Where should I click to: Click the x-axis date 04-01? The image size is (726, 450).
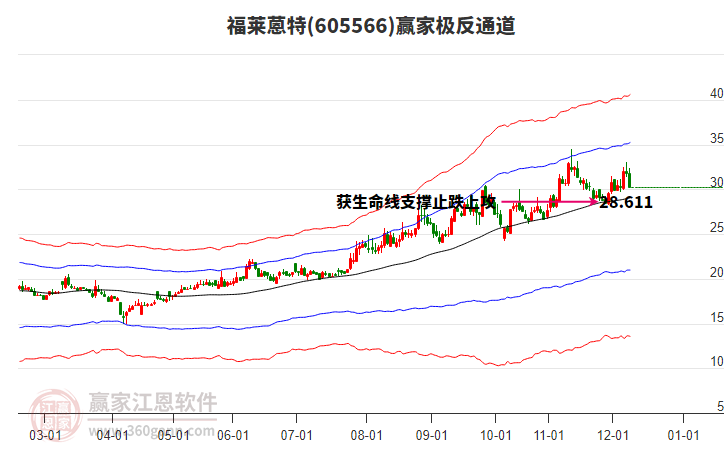point(113,435)
